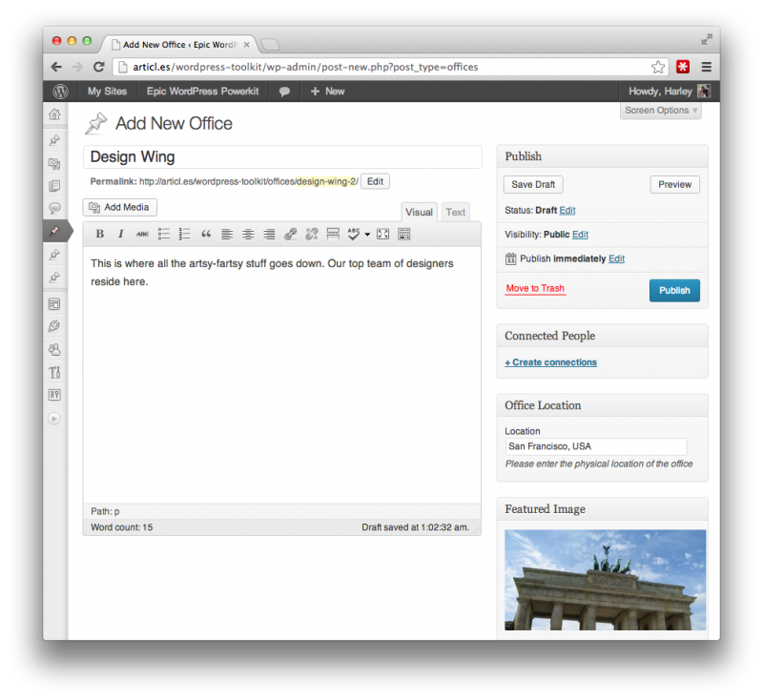Click the permalink Edit button
The height and width of the screenshot is (700, 763).
[375, 181]
